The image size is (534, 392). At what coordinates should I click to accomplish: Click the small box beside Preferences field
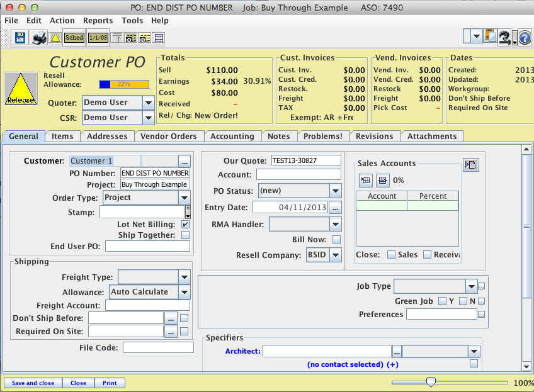point(481,315)
